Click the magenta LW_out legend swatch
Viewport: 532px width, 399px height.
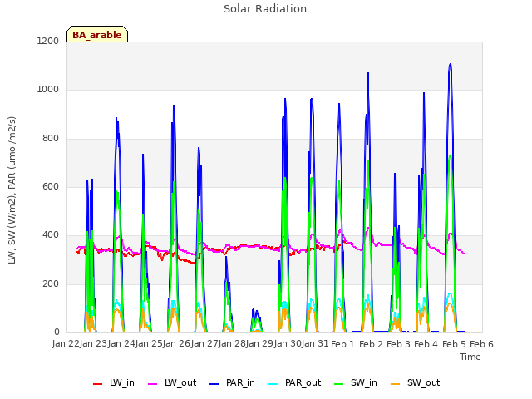coord(153,384)
